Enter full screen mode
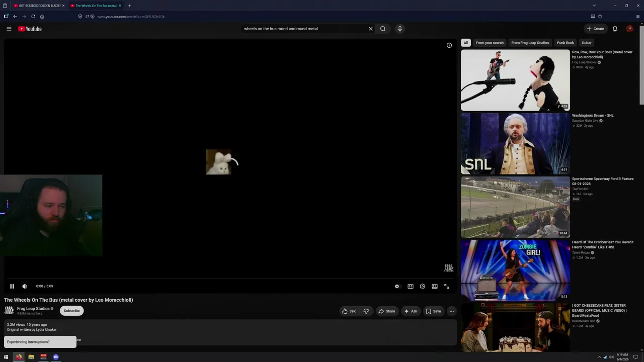This screenshot has width=644, height=362. [x=447, y=286]
